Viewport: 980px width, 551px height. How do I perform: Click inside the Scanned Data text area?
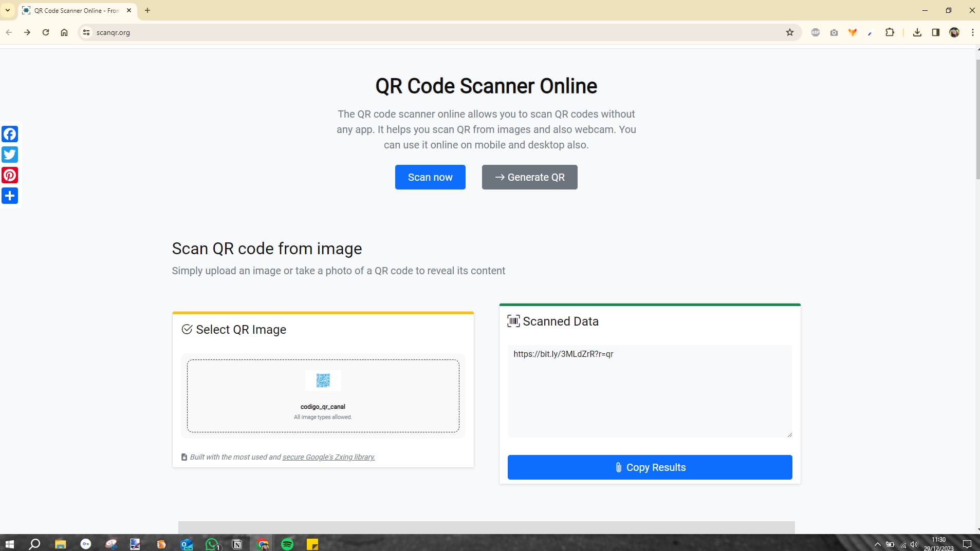[649, 390]
